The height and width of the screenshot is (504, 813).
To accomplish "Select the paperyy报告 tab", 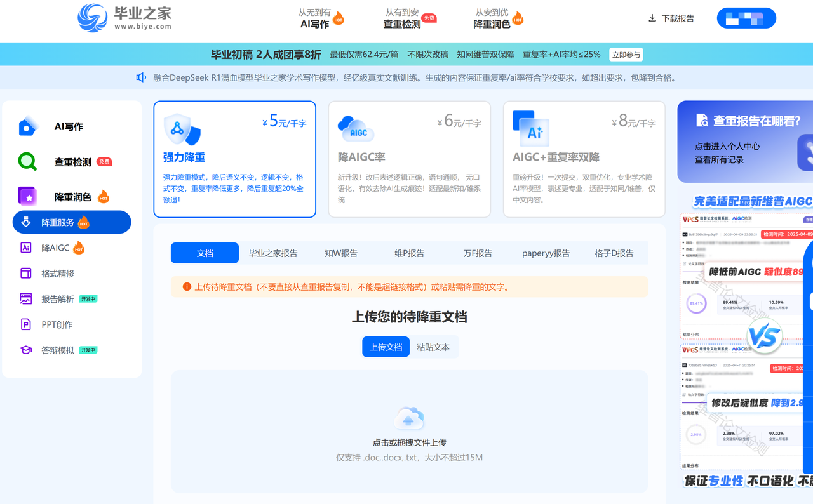I will point(546,253).
